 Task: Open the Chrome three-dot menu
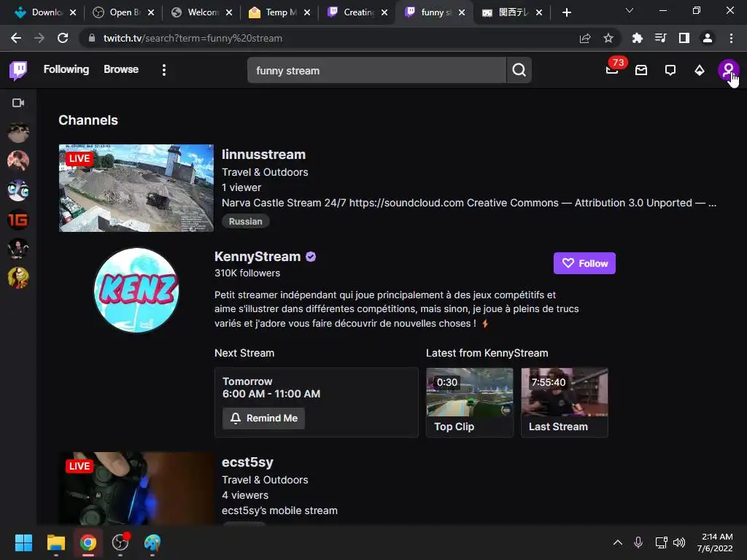[x=731, y=38]
